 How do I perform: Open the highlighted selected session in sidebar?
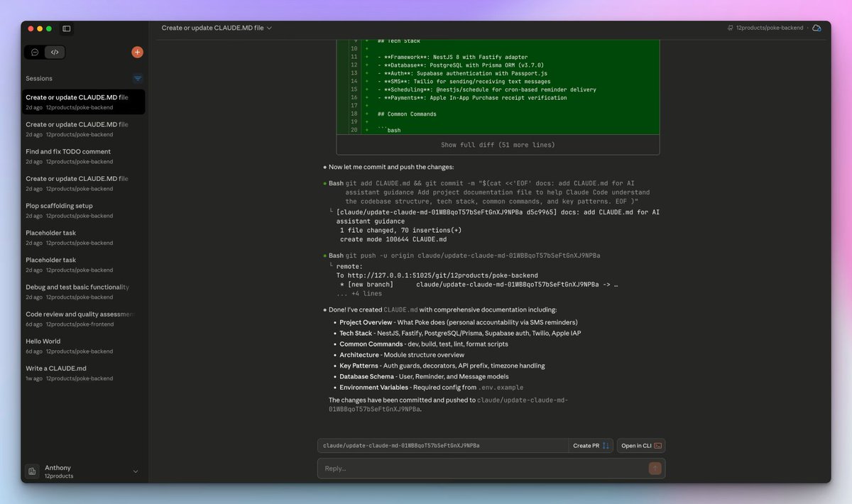pos(84,102)
